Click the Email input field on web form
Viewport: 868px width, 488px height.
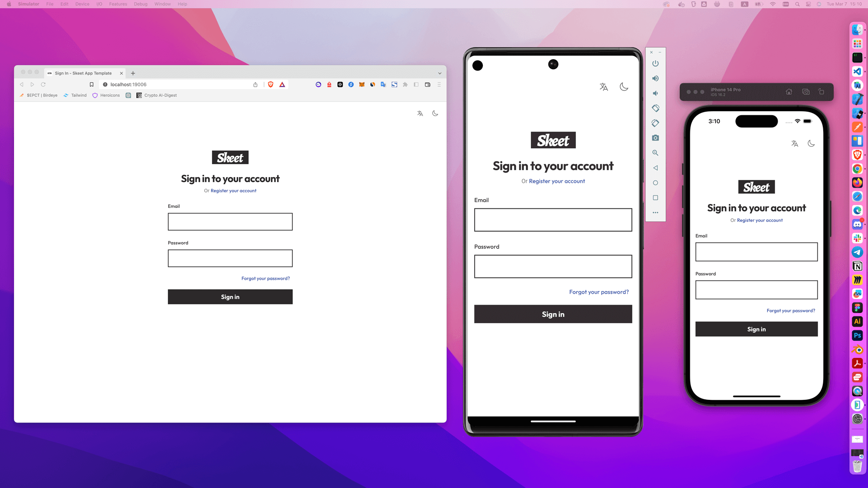point(230,221)
